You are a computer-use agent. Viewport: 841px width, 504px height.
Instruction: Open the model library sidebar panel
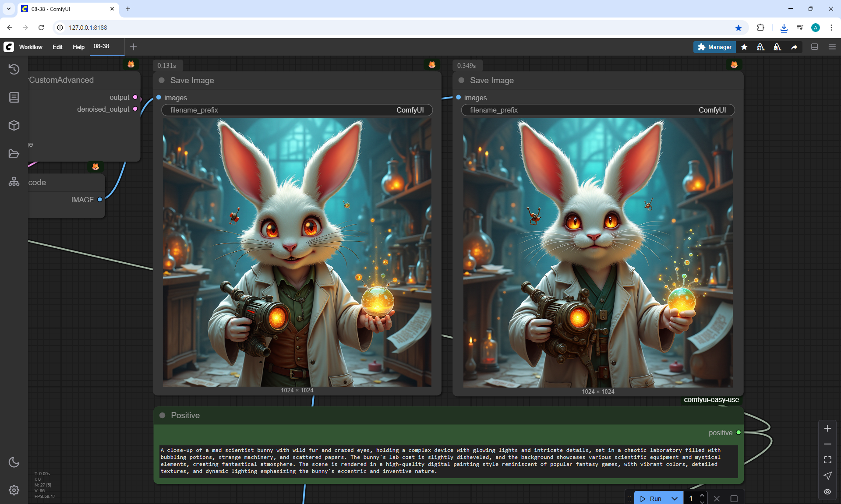pos(14,97)
